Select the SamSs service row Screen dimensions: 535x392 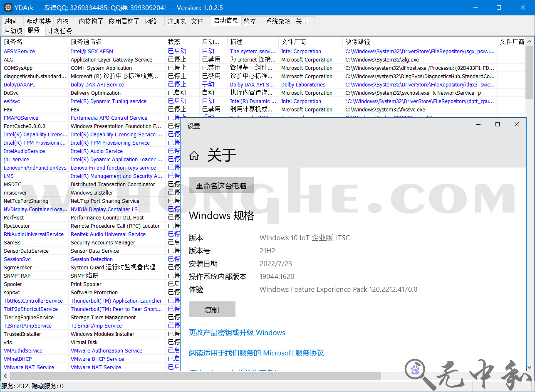coord(91,243)
